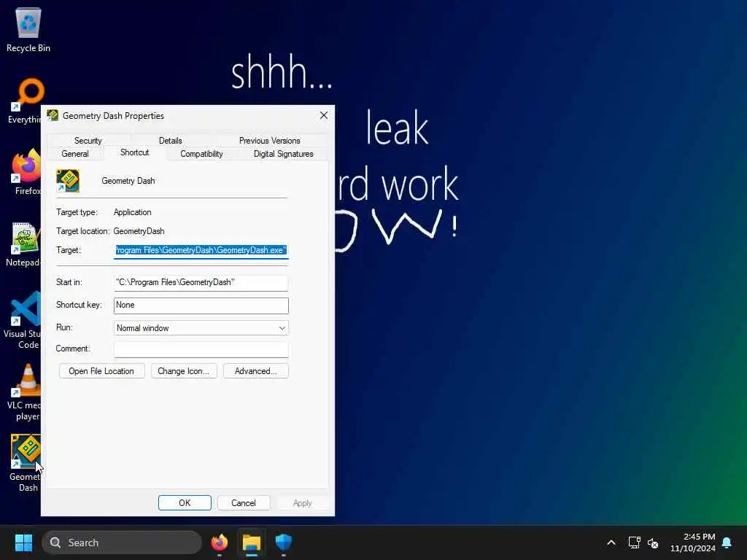Screen dimensions: 747x560
Task: Click the taskbar clock showing 2:45 PM
Action: 693,542
